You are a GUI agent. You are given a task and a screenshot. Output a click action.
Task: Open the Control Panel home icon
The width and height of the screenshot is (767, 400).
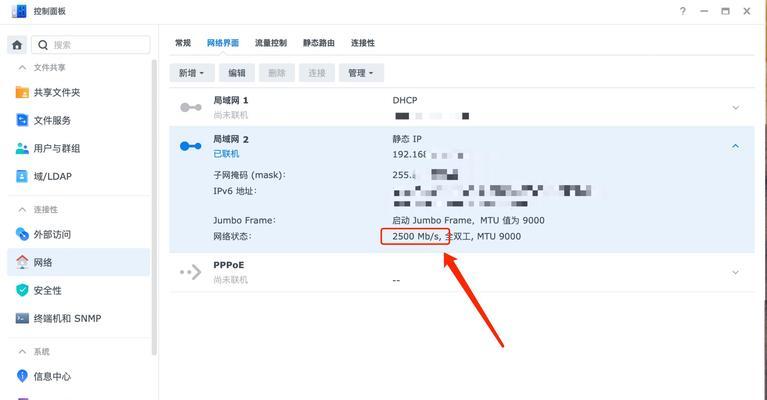(17, 45)
